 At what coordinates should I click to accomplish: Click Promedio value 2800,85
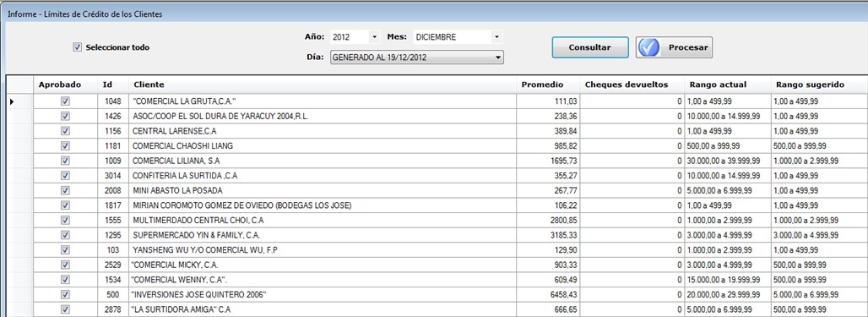548,220
